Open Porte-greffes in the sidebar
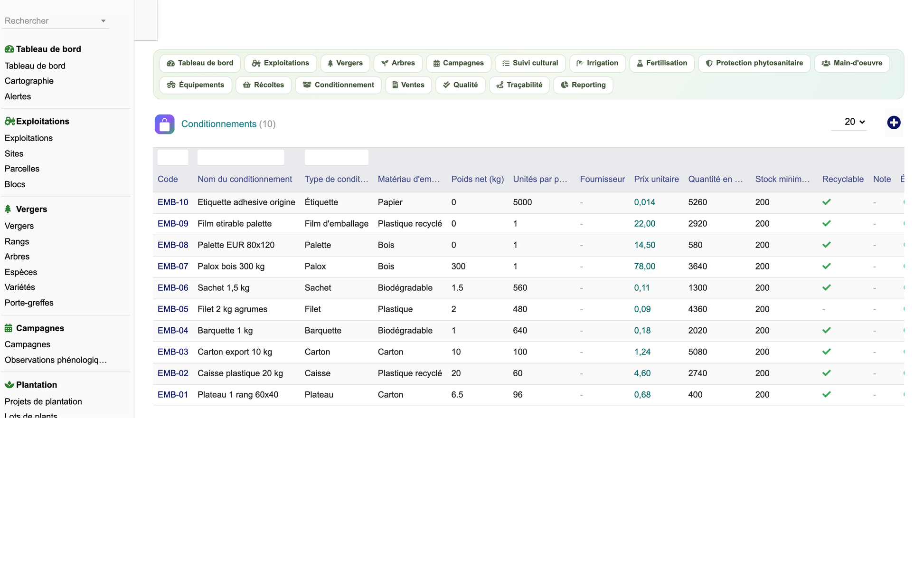Viewport: 924px width, 572px height. tap(29, 303)
